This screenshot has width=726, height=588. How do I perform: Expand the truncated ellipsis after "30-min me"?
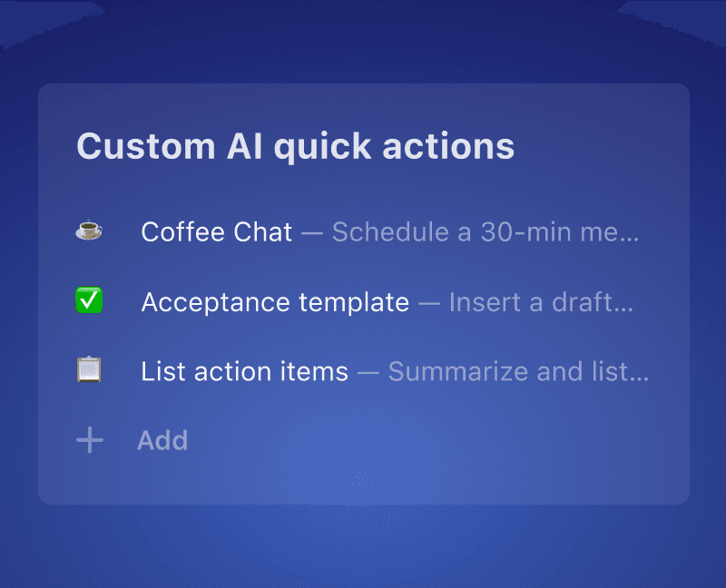tap(632, 235)
